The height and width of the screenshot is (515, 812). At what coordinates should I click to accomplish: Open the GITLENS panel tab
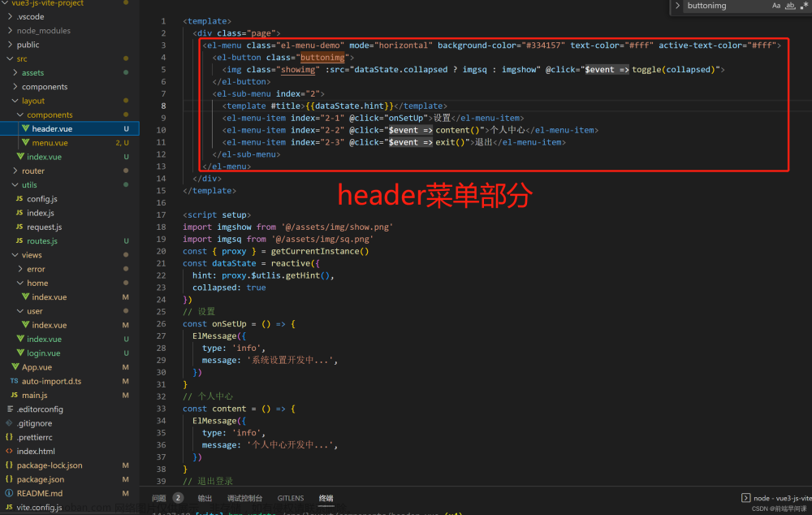pos(291,498)
